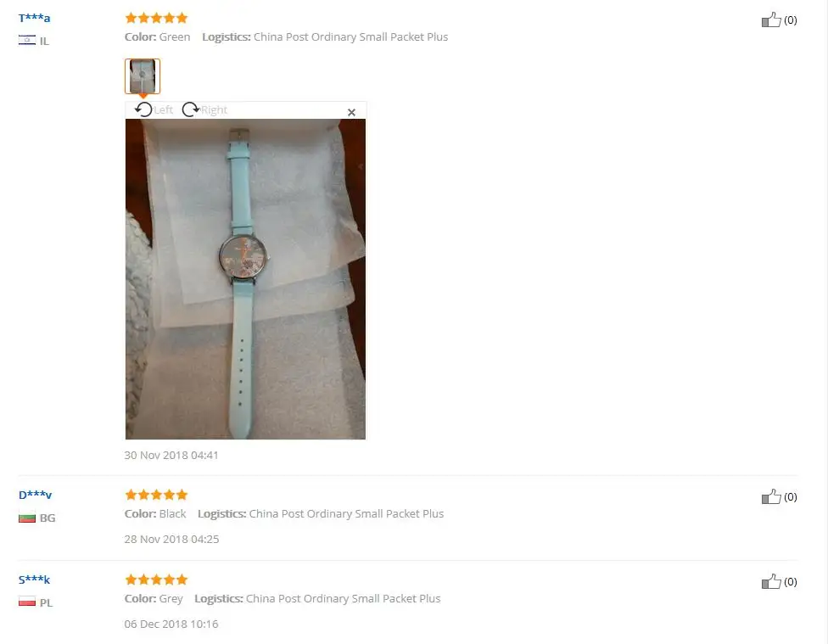The image size is (828, 644).
Task: Click T***a's five-star rating
Action: [156, 18]
